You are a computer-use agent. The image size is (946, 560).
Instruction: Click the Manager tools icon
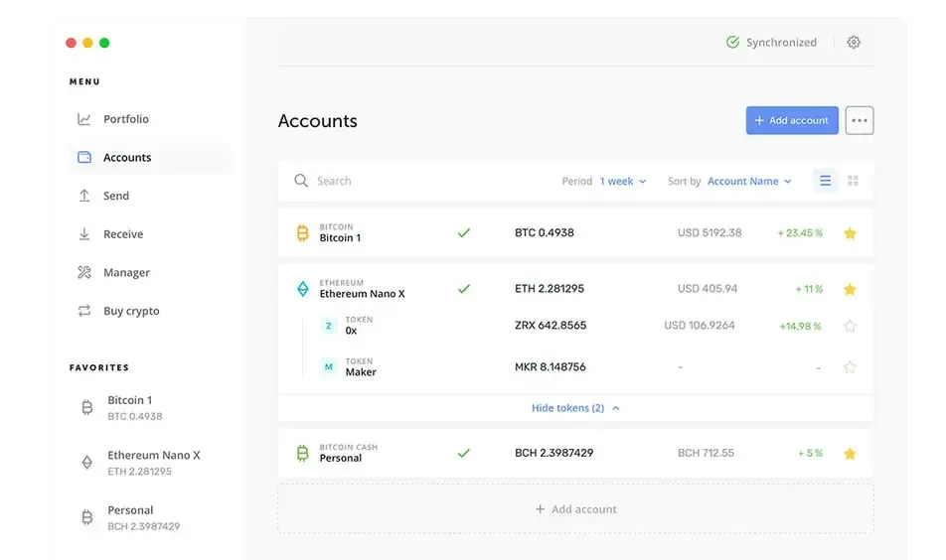point(84,272)
